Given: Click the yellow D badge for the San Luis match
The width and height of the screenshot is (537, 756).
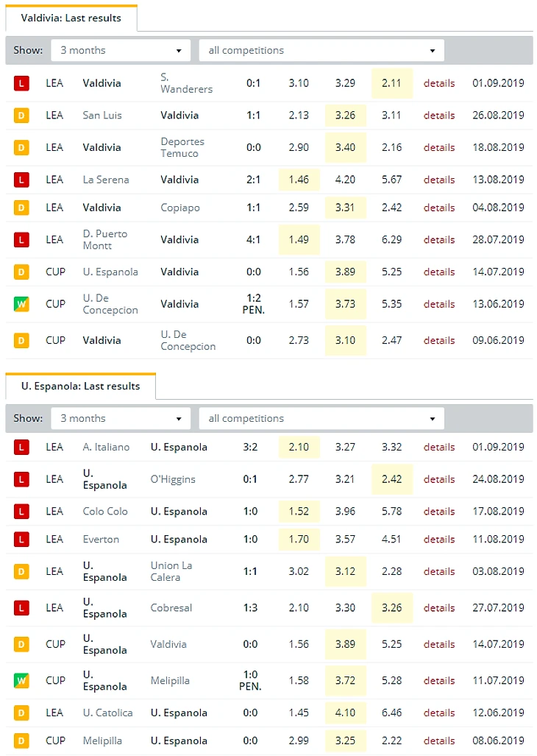Looking at the screenshot, I should click(21, 116).
